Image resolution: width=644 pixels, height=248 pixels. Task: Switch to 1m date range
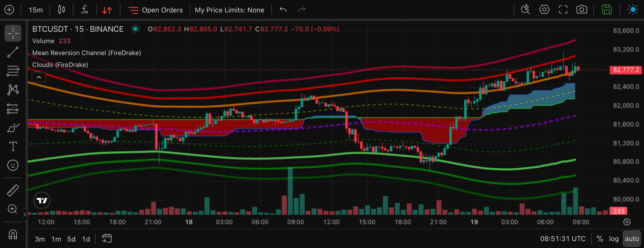coord(56,239)
